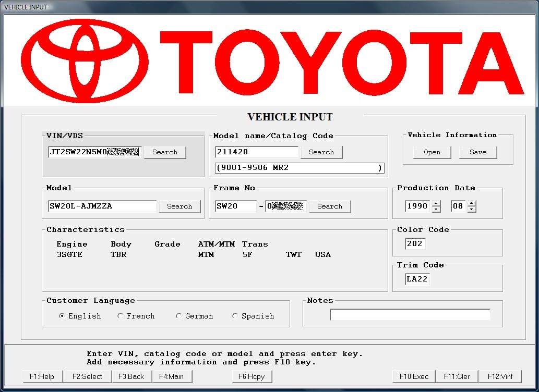539x392 pixels.
Task: Decrease the production month with down arrow
Action: [472, 210]
